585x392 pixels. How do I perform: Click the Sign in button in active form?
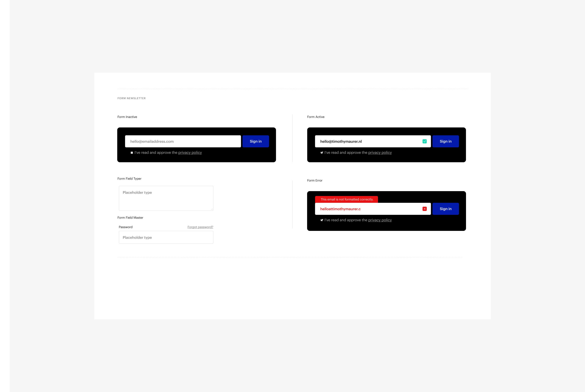click(x=446, y=141)
